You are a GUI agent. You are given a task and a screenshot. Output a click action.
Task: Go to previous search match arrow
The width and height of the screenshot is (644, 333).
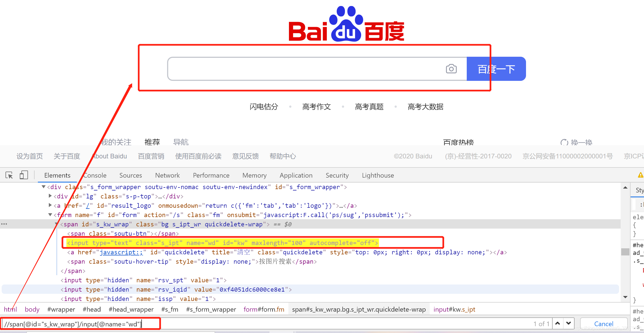[x=558, y=323]
